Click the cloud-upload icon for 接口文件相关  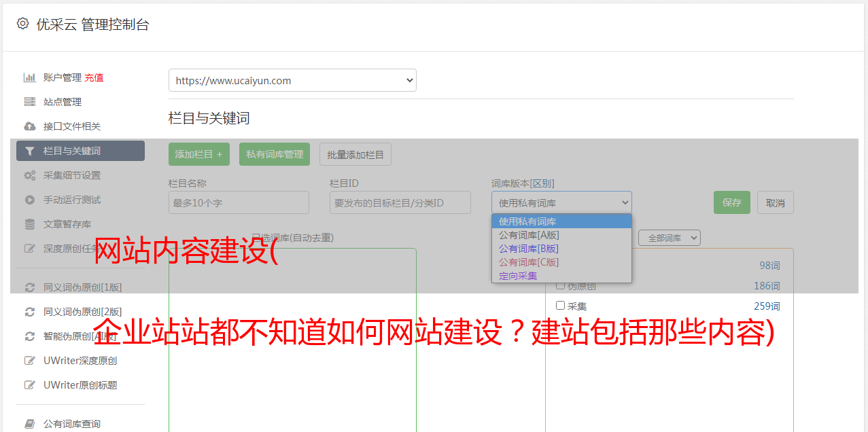pos(30,126)
